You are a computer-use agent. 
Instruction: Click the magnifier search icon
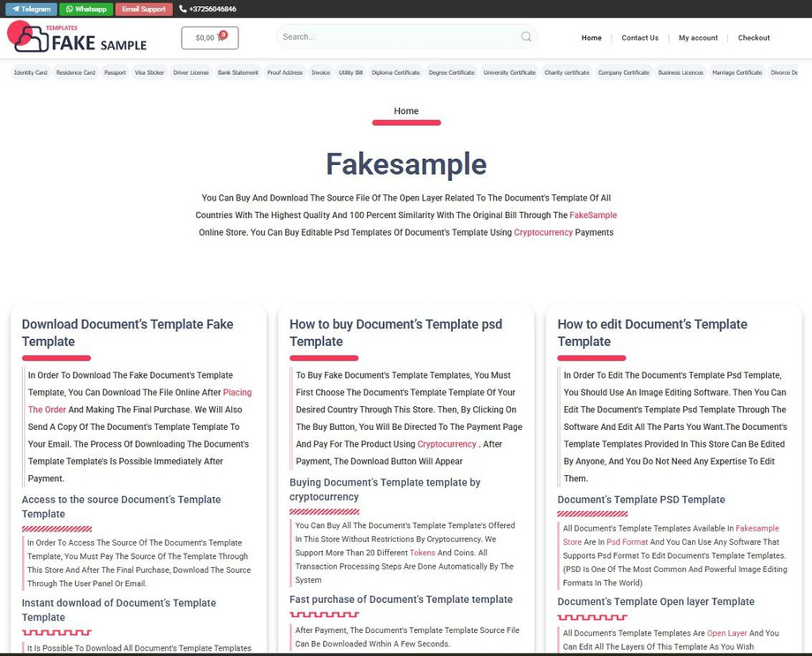(x=526, y=37)
